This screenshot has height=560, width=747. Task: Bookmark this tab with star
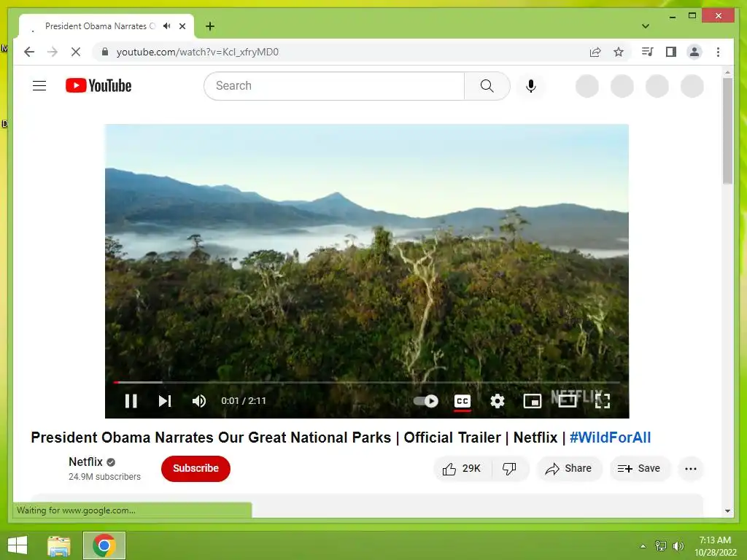click(x=619, y=52)
